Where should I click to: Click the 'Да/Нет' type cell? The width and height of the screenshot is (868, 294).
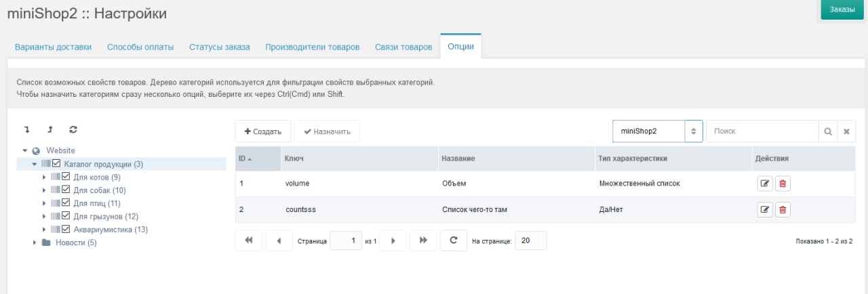pos(611,209)
